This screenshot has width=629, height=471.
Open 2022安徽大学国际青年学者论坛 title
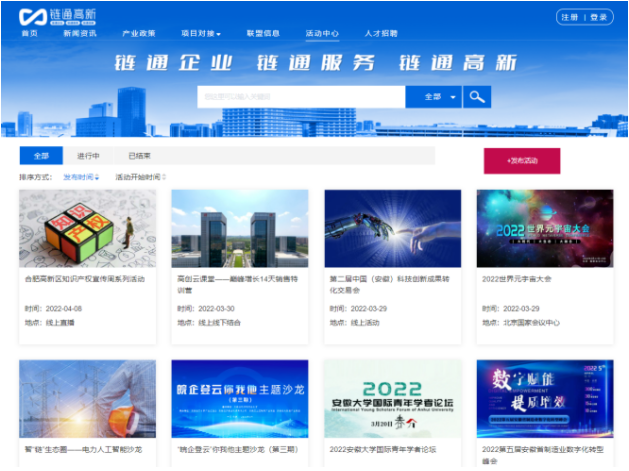(x=383, y=449)
